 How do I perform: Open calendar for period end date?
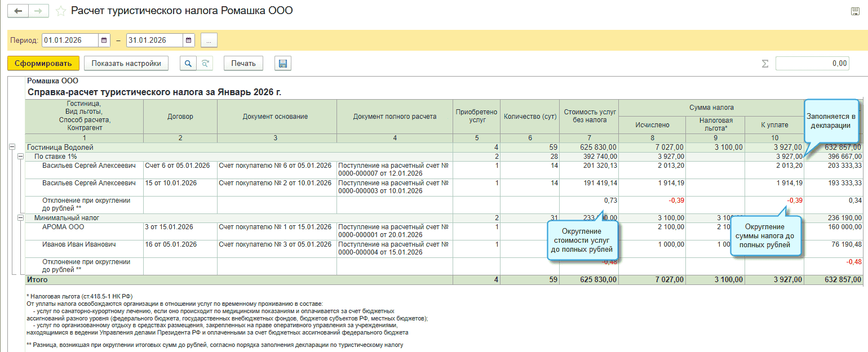pos(189,41)
